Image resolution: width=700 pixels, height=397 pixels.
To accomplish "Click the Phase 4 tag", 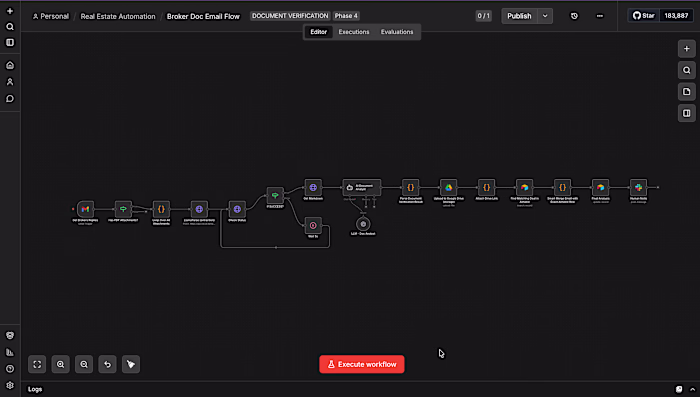I will click(346, 16).
